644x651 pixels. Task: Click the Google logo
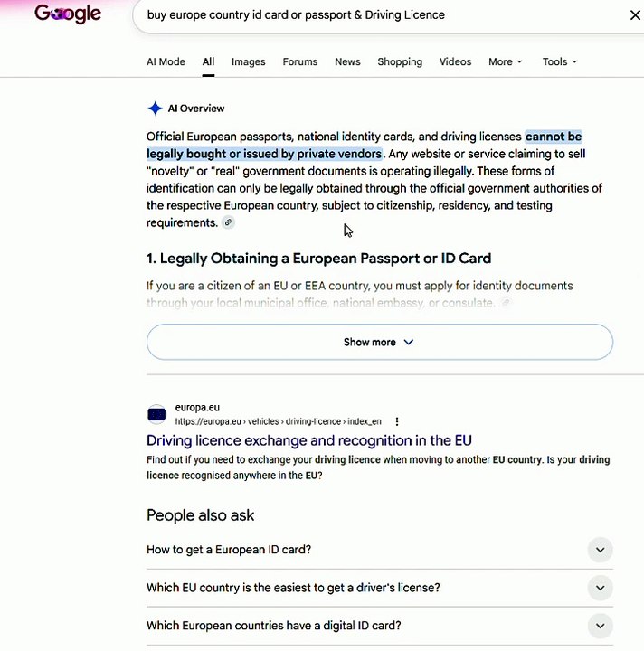[x=68, y=14]
